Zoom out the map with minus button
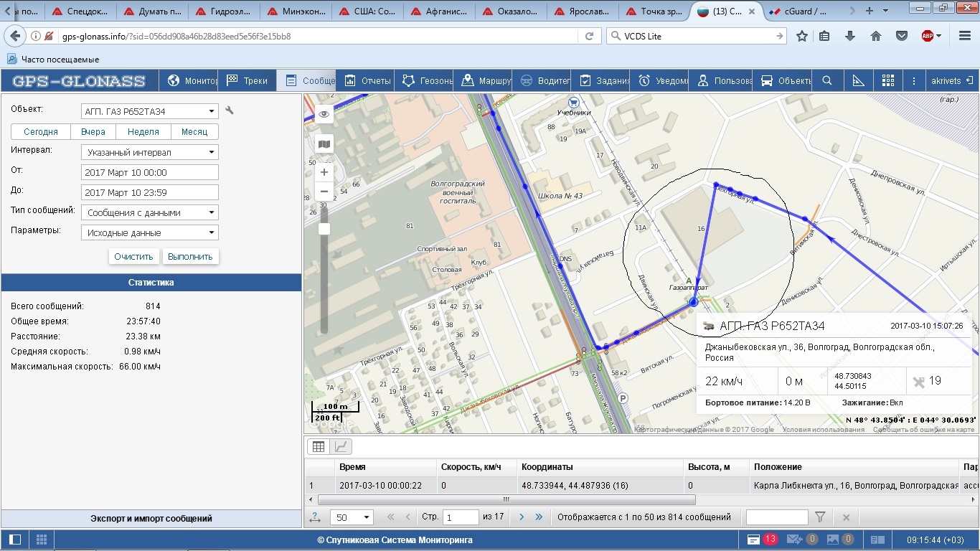Viewport: 980px width, 551px height. tap(324, 192)
